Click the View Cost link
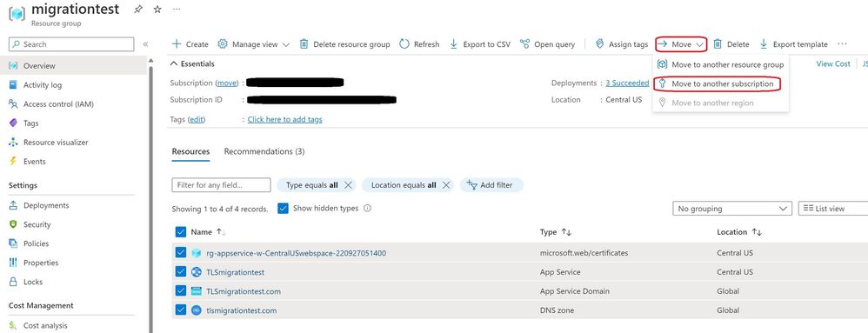The image size is (868, 333). pyautogui.click(x=833, y=63)
